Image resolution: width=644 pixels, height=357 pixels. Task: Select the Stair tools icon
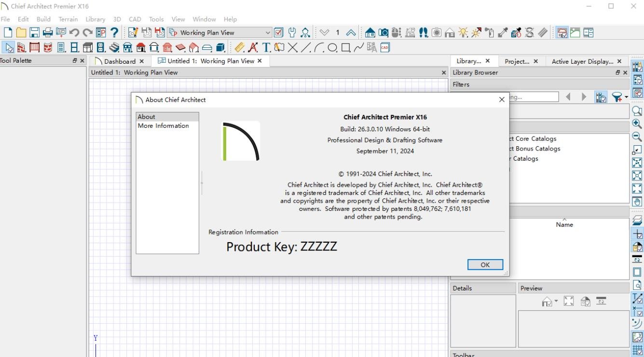114,47
